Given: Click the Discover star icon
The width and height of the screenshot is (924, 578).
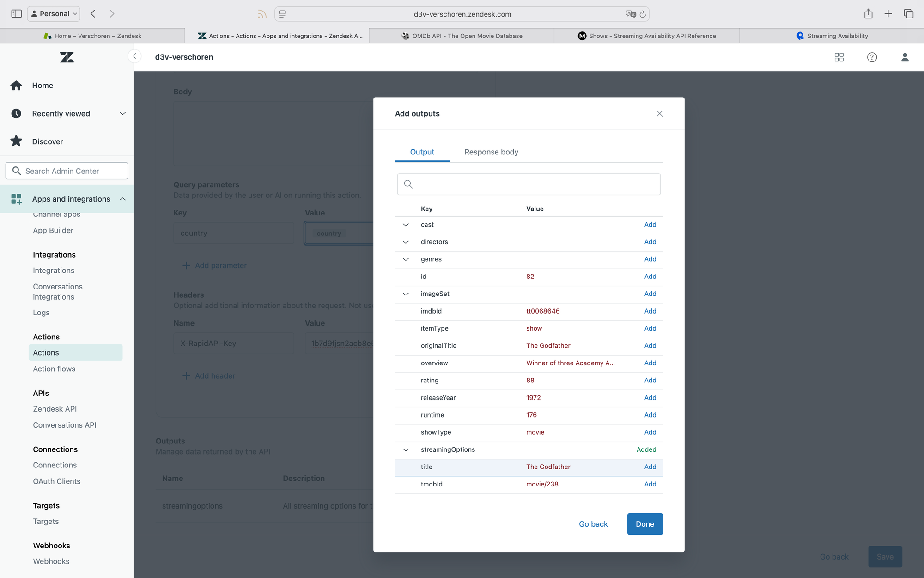Looking at the screenshot, I should 17,141.
